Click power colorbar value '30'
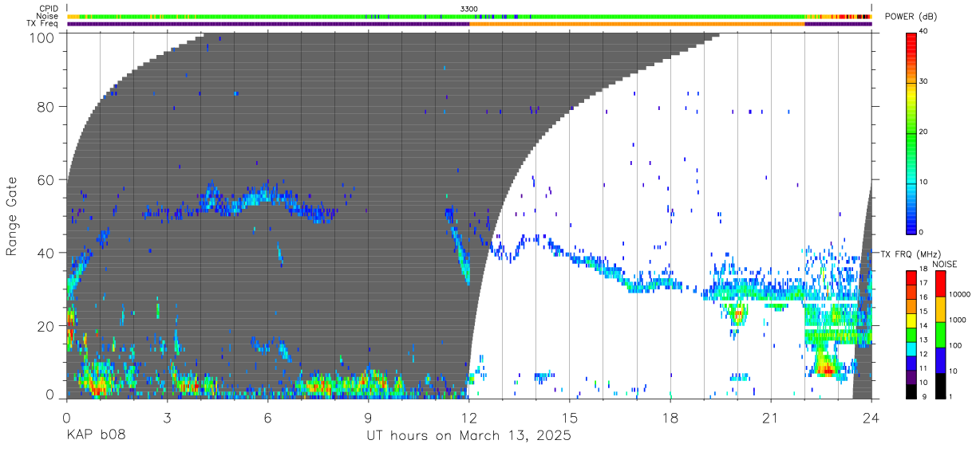Viewport: 980px width, 452px height. coord(925,82)
